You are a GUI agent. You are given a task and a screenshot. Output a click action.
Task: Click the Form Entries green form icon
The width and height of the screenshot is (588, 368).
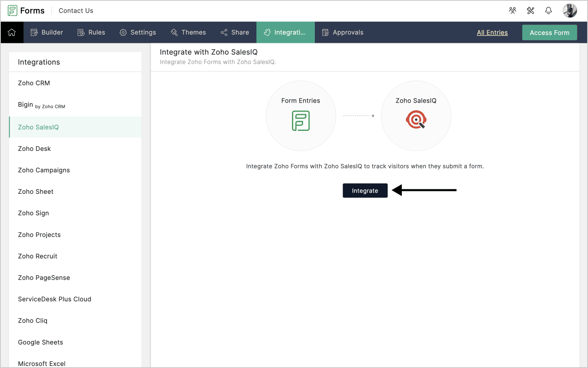(x=301, y=121)
